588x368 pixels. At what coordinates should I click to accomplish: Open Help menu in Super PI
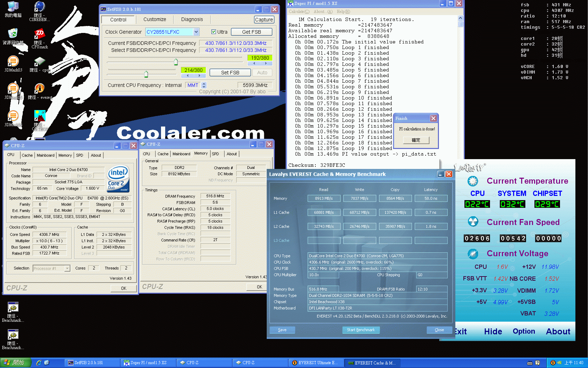pyautogui.click(x=343, y=12)
